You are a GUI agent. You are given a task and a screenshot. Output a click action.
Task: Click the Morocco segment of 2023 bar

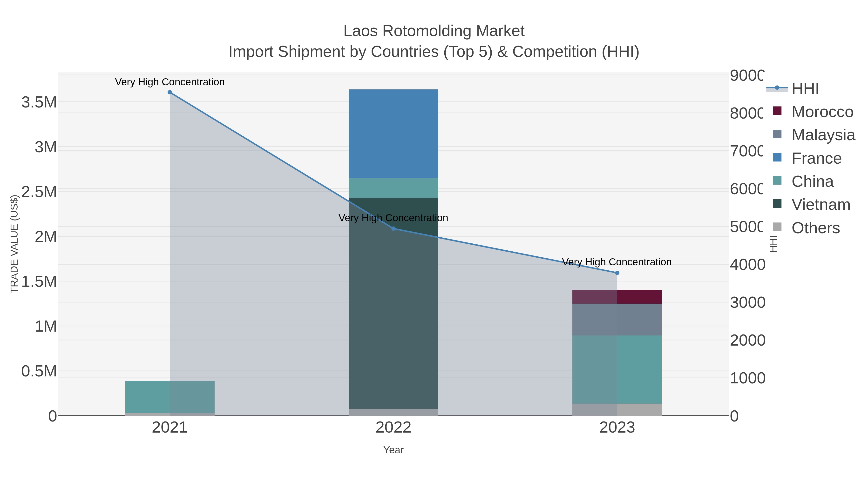tap(617, 297)
